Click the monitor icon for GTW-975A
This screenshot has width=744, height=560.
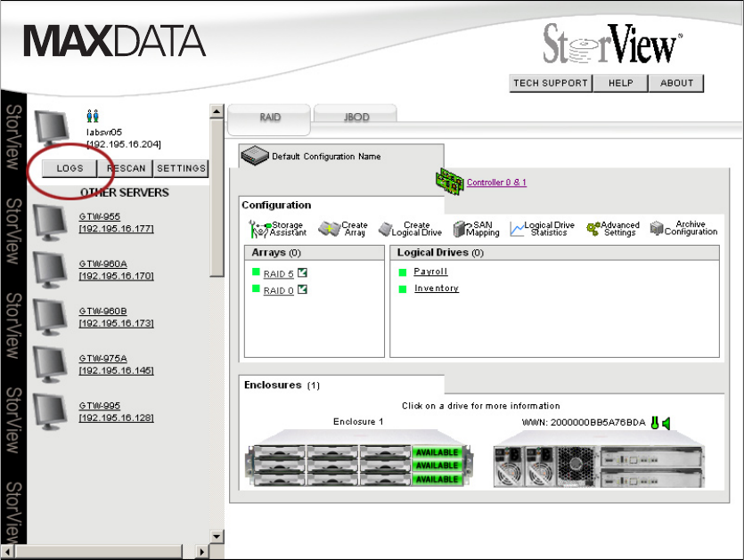coord(50,365)
